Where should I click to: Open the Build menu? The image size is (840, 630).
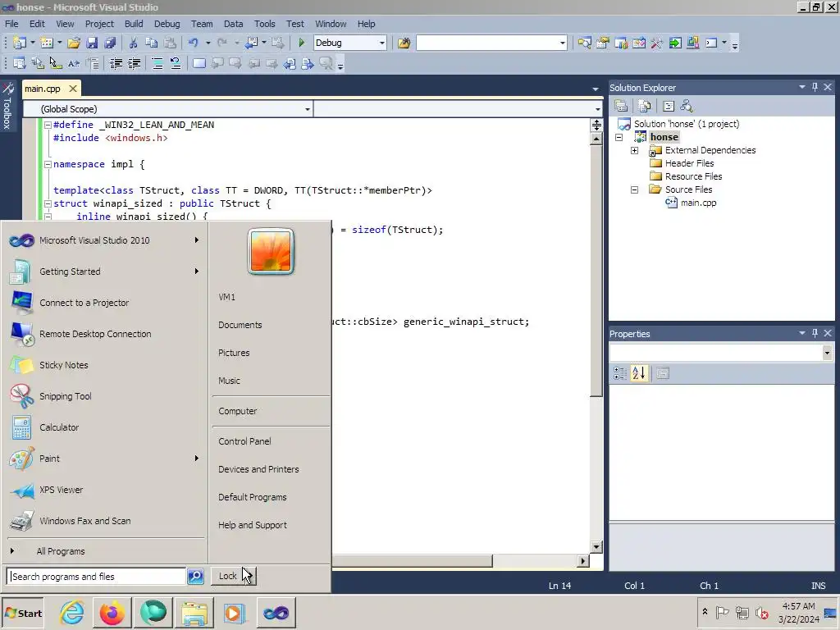(134, 24)
